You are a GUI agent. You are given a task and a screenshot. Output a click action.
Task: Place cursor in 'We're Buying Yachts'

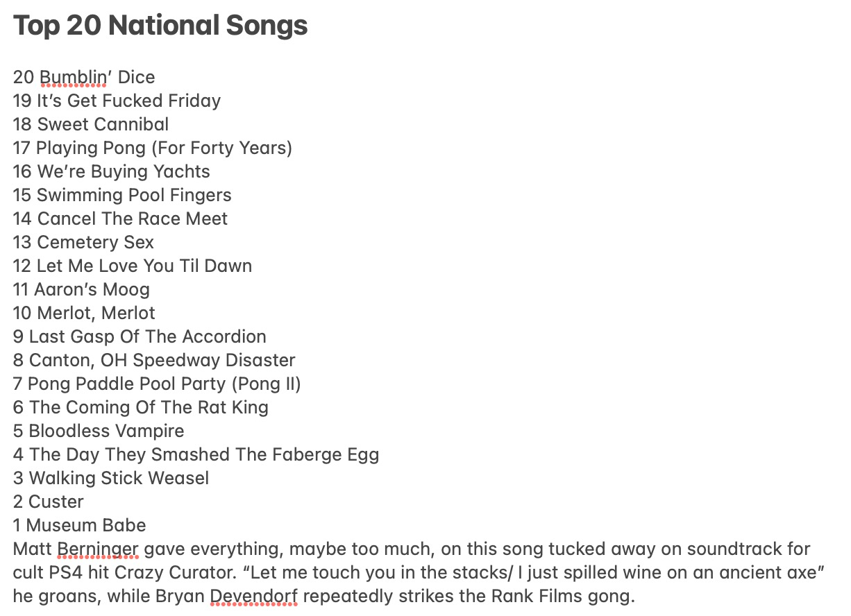123,171
